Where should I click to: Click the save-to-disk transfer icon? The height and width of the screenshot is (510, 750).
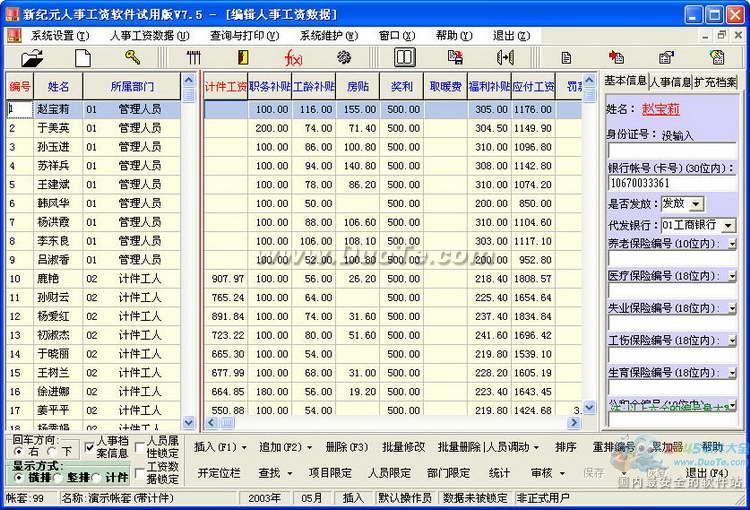click(455, 57)
